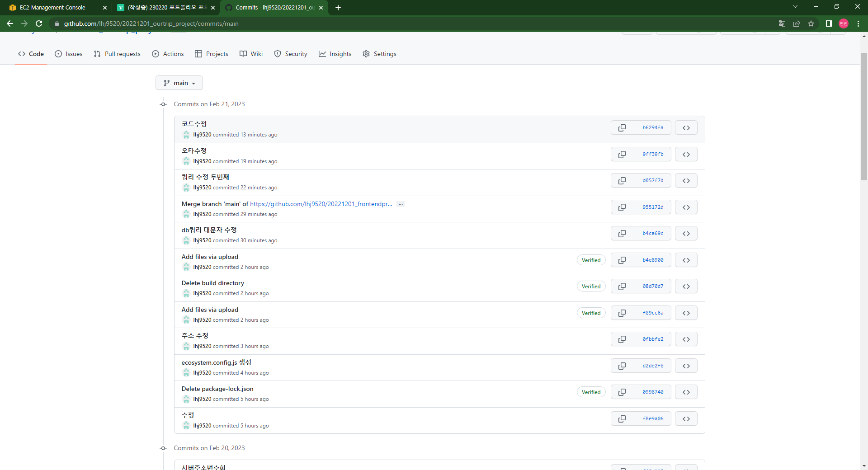Open the main branch dropdown

point(179,83)
